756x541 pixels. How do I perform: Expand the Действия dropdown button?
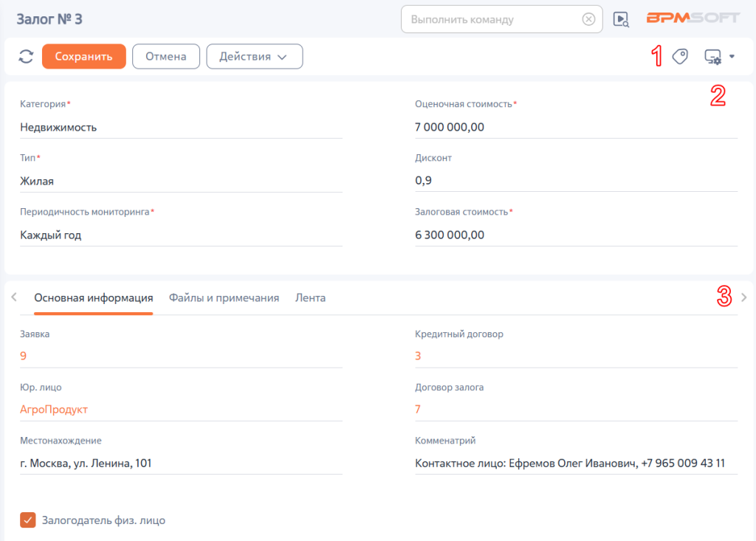tap(255, 56)
